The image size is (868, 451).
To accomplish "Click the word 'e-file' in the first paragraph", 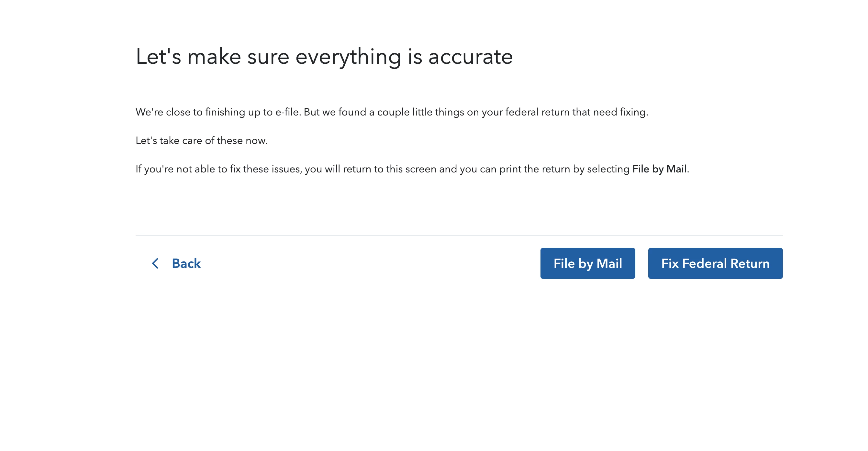I will [287, 112].
